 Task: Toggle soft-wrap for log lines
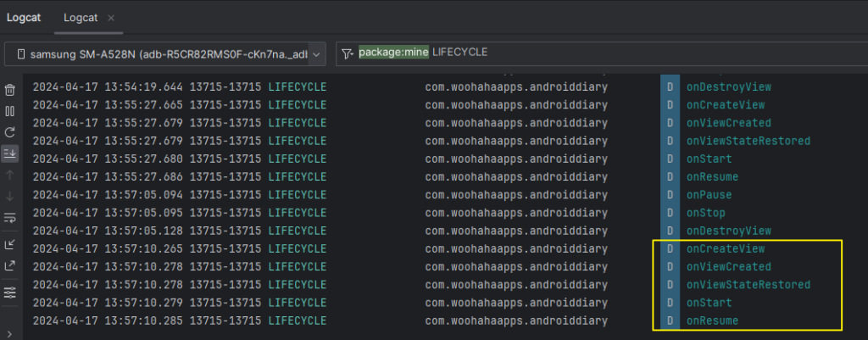tap(10, 217)
